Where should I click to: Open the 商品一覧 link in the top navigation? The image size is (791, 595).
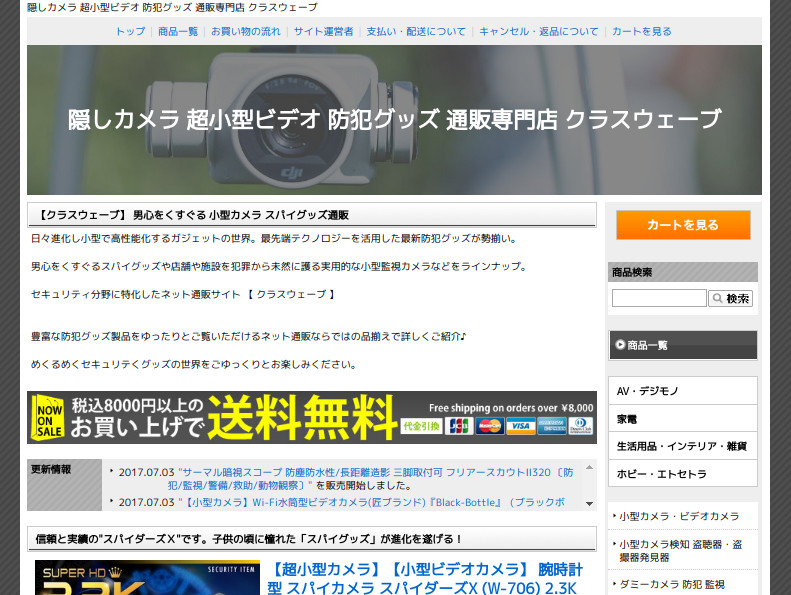(x=178, y=31)
